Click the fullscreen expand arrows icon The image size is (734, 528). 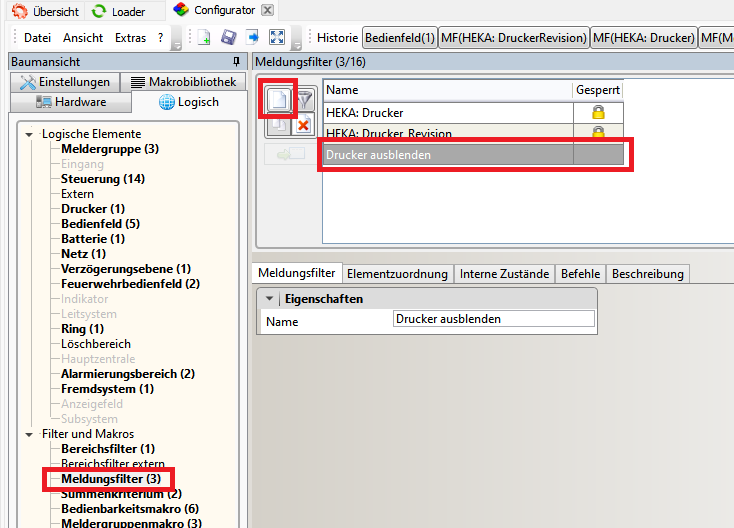click(277, 37)
